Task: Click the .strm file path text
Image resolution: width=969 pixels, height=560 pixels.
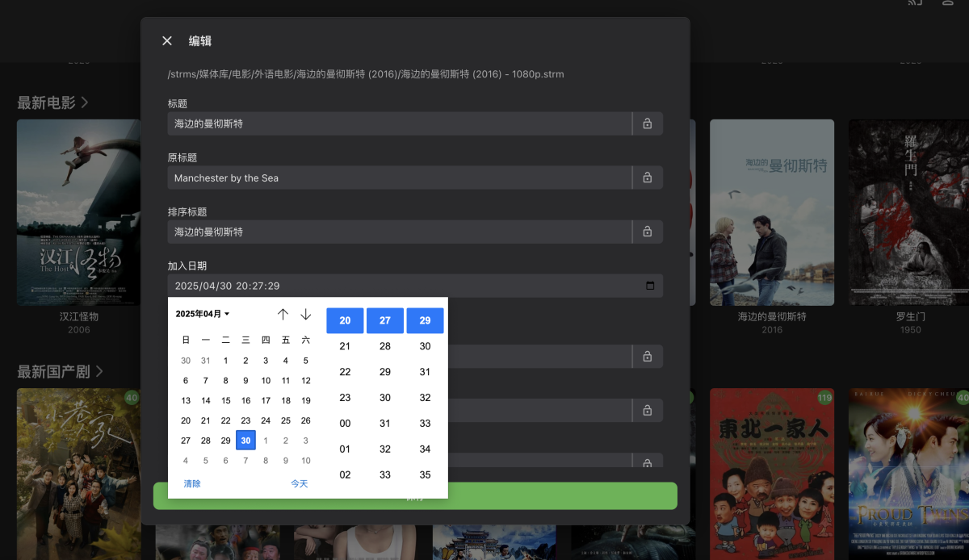Action: [366, 74]
